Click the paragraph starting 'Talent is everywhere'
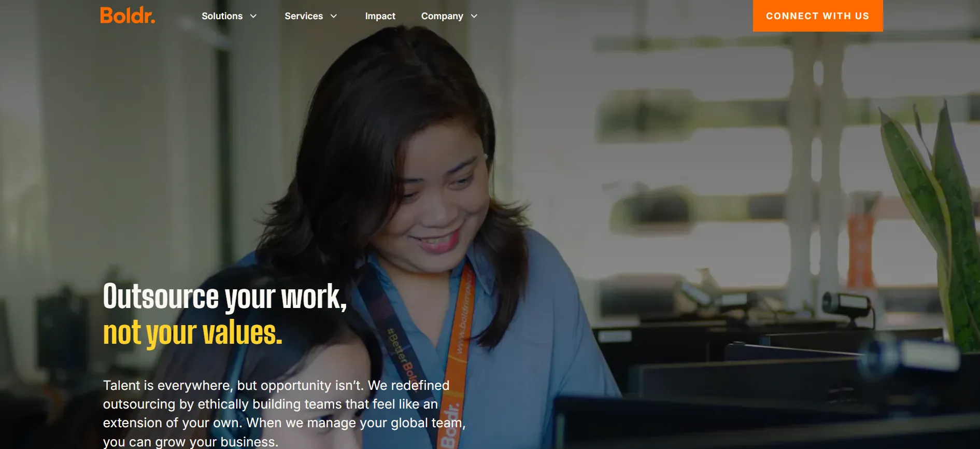This screenshot has width=980, height=449. coord(284,413)
